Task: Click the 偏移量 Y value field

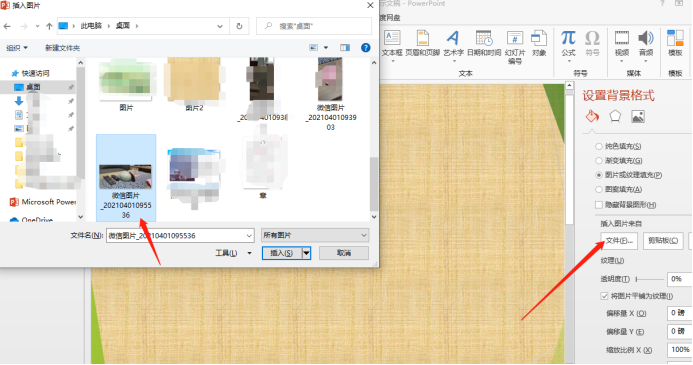Action: pyautogui.click(x=679, y=331)
